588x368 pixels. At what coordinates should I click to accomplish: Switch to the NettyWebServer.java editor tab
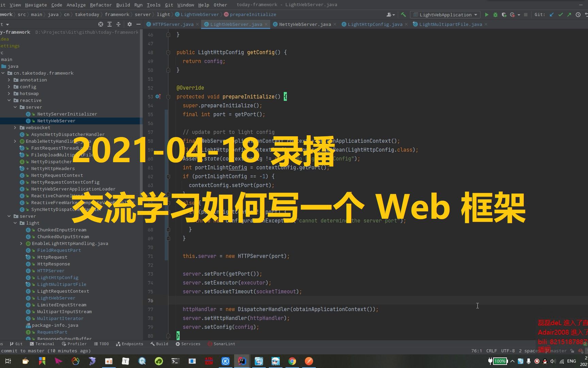click(304, 24)
